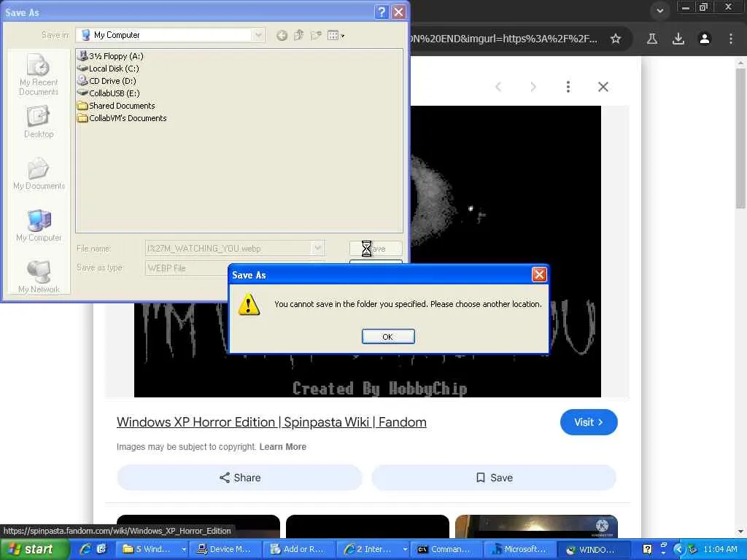Click the tray expand arrow icon
The image size is (747, 560).
click(678, 549)
